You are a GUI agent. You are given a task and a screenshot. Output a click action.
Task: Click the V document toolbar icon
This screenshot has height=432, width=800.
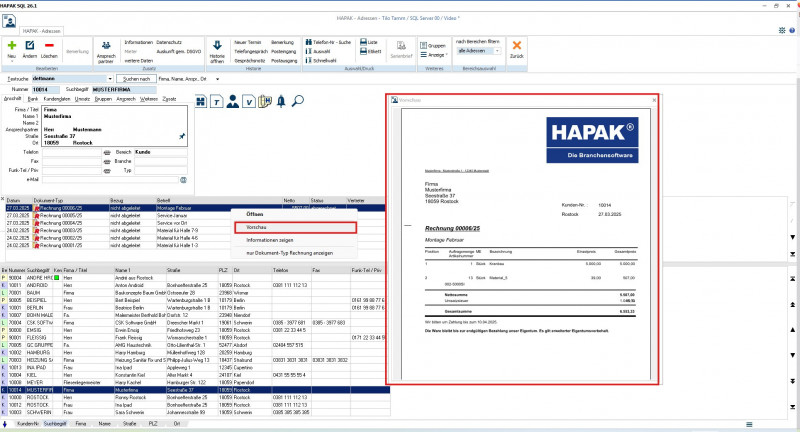coord(248,101)
